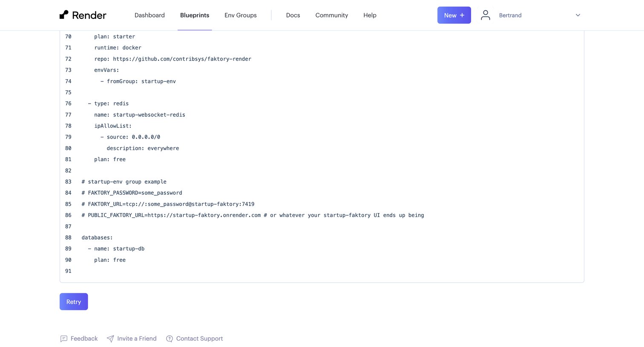Click the Render logo
The width and height of the screenshot is (644, 347).
point(83,15)
